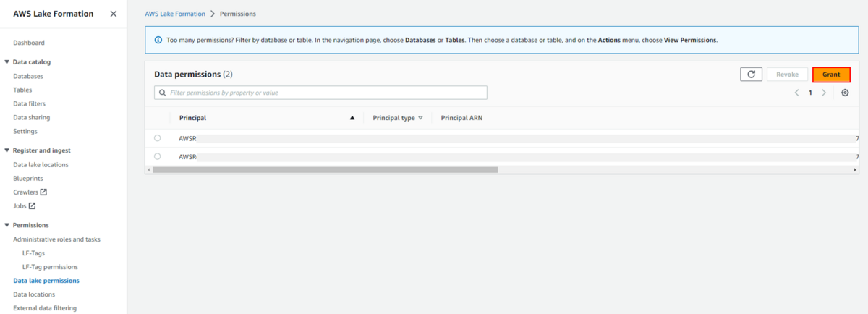
Task: Collapse the Permissions section
Action: click(7, 225)
